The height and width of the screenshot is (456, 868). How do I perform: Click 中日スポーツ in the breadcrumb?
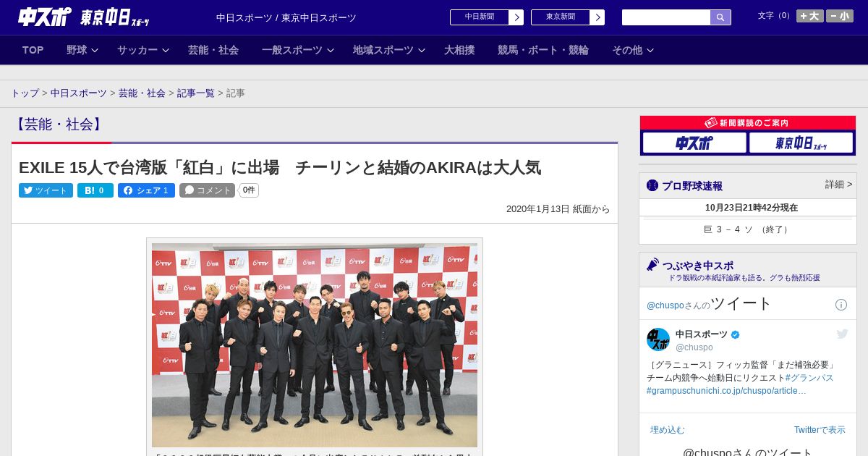[x=79, y=93]
